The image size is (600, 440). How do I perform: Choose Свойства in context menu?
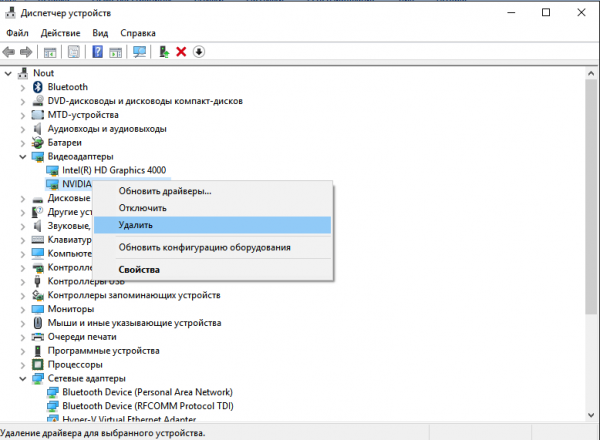tap(213, 270)
